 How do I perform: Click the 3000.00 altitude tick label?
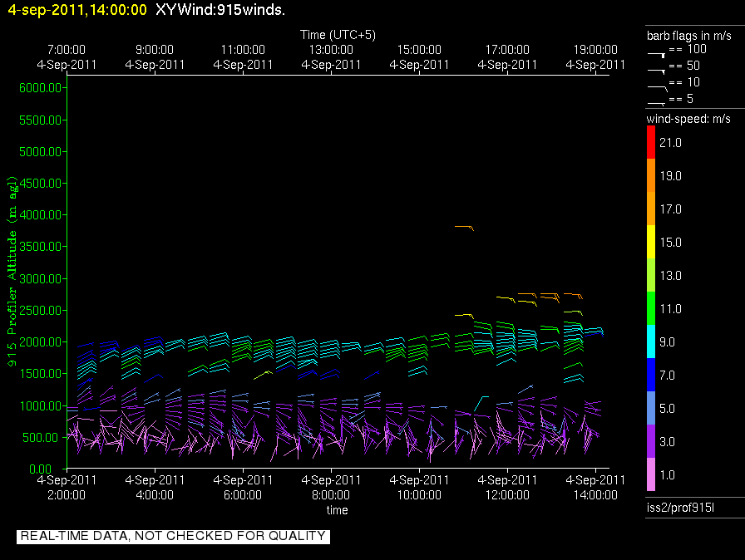40,278
